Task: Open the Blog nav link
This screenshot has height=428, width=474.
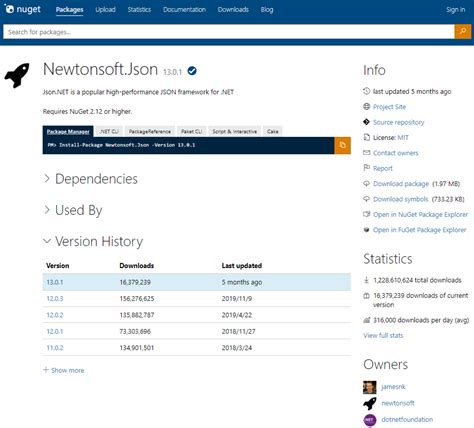Action: (x=267, y=9)
